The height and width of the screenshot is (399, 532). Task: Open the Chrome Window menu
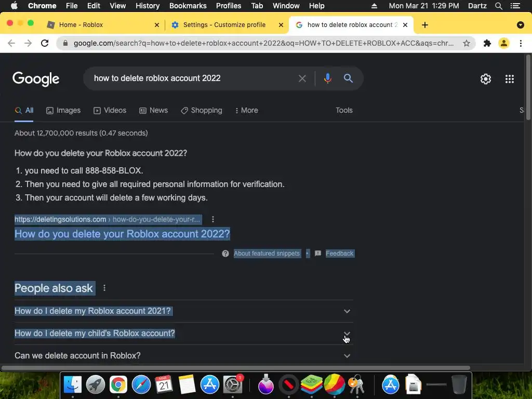286,6
